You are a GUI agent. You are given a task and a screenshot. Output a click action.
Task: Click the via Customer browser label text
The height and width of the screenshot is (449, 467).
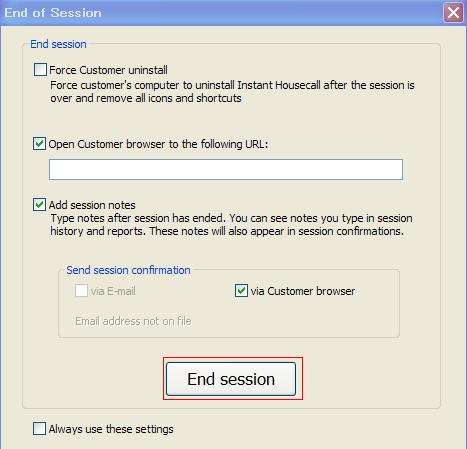[303, 291]
